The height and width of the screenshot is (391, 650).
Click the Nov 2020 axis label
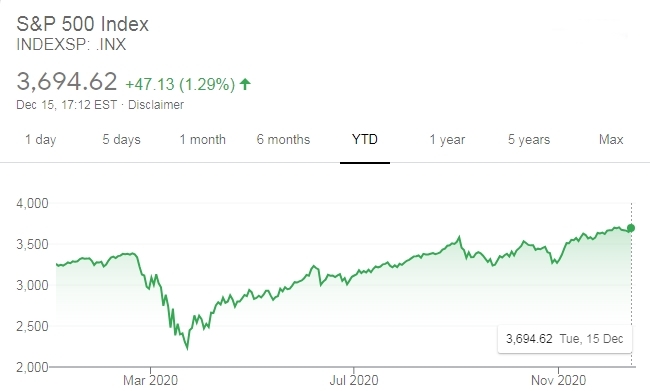point(558,380)
